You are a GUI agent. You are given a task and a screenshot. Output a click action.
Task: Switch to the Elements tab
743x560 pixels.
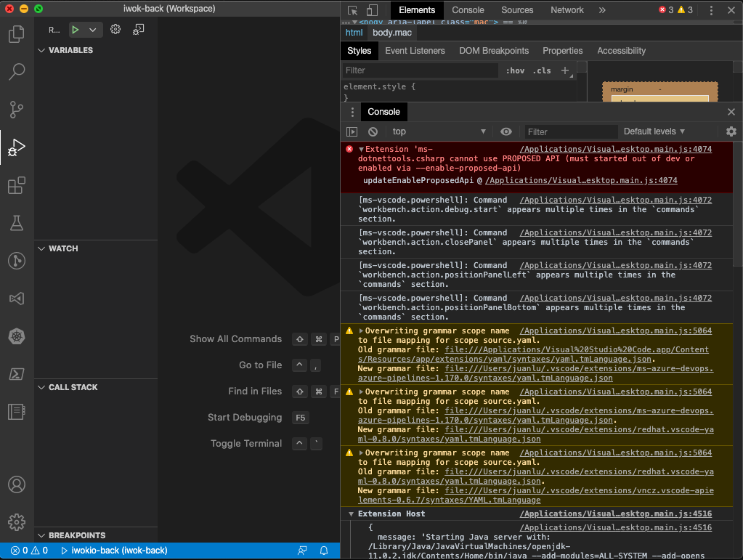(416, 10)
